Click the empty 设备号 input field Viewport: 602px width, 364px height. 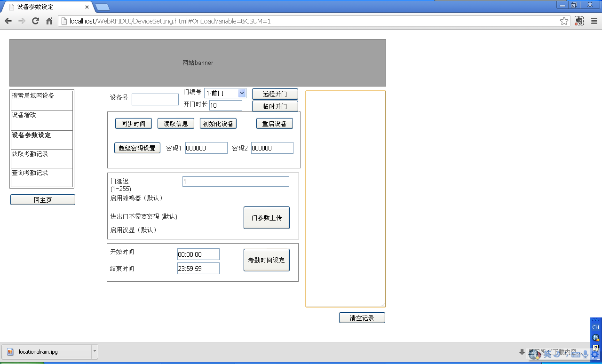pyautogui.click(x=155, y=99)
